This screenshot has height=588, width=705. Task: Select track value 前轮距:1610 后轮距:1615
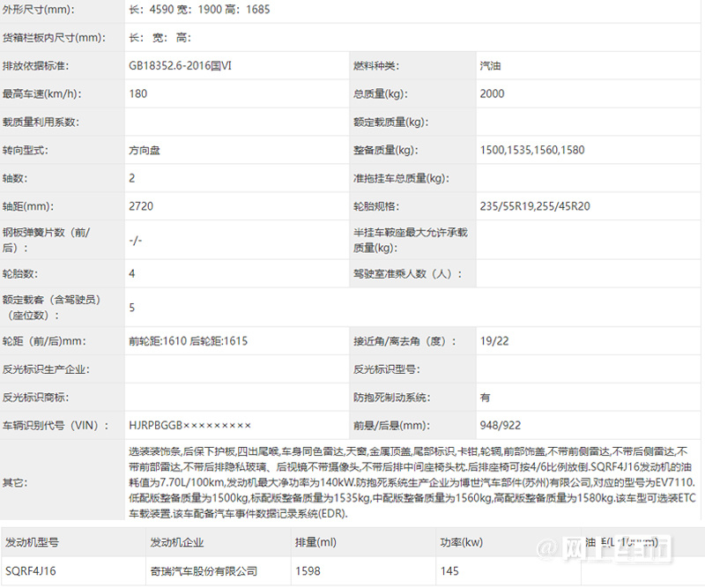(x=188, y=341)
